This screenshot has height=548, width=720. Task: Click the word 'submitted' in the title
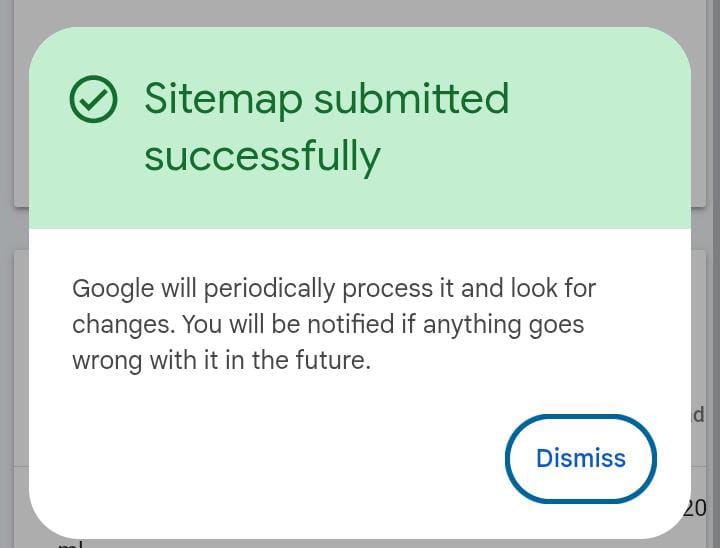[411, 99]
